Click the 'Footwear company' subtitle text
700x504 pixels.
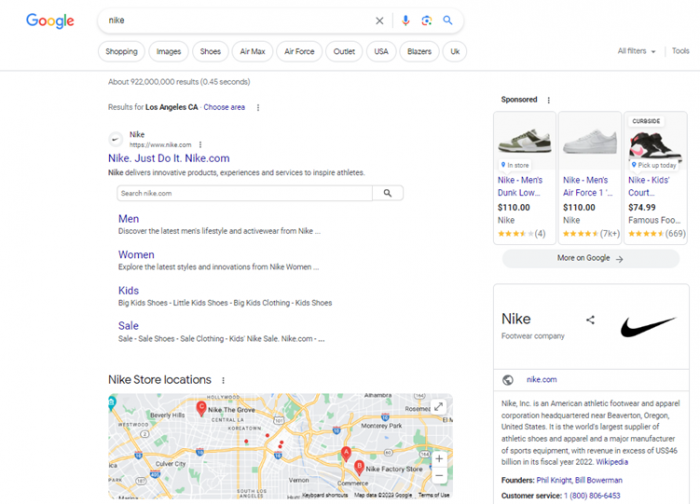pos(533,336)
